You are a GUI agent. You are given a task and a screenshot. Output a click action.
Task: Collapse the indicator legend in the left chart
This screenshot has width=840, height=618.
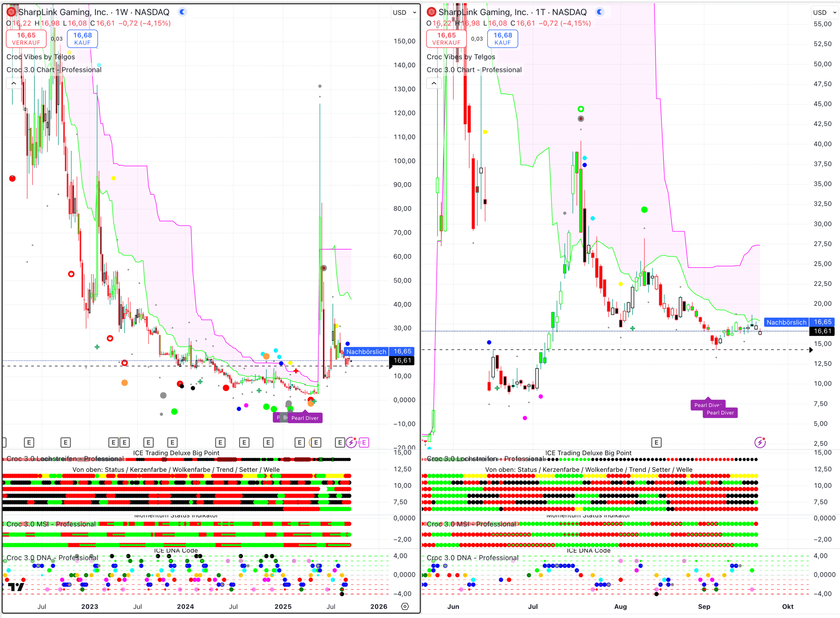pos(14,83)
